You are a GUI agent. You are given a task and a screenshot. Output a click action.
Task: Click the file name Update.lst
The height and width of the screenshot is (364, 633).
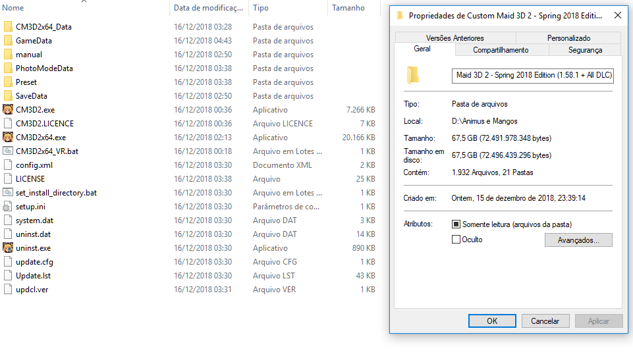point(33,276)
